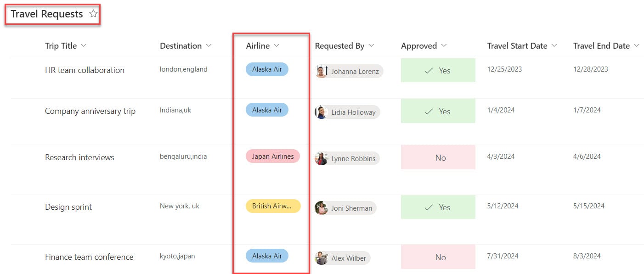Click Johanna Lorenz's profile picture
The height and width of the screenshot is (274, 644).
(321, 71)
